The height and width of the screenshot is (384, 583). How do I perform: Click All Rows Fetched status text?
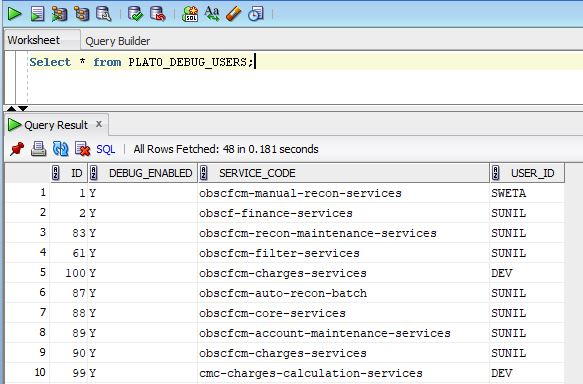[x=226, y=149]
